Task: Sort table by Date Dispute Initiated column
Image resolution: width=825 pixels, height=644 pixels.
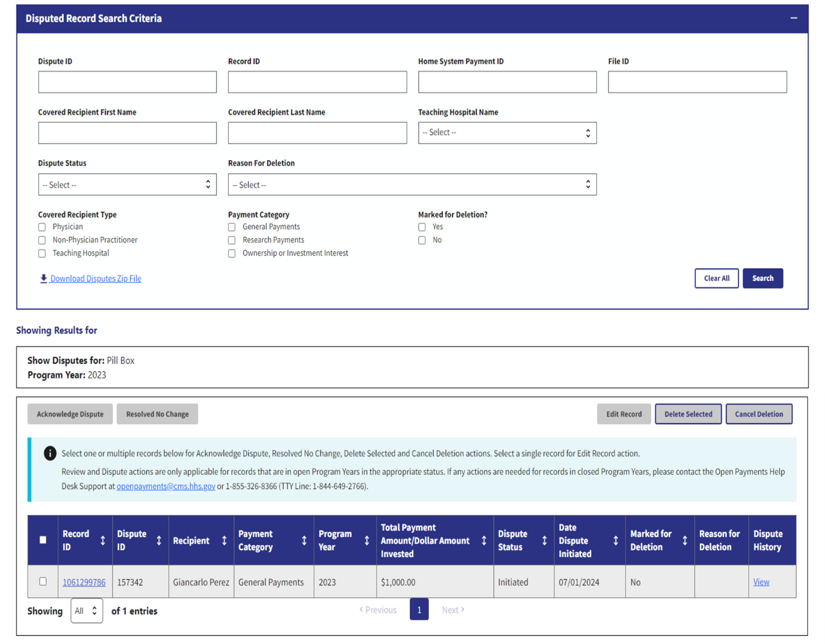Action: [x=615, y=540]
